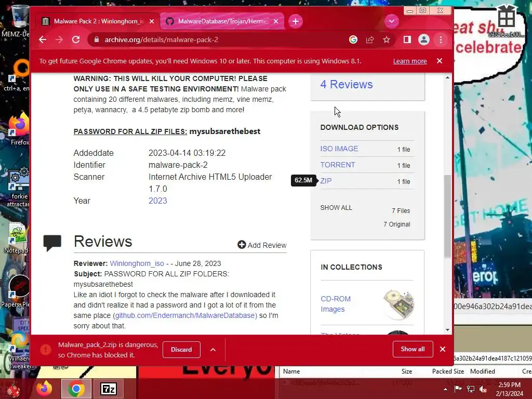Open Winlonghorn_iso reviewer profile
The height and width of the screenshot is (399, 532).
tap(137, 263)
